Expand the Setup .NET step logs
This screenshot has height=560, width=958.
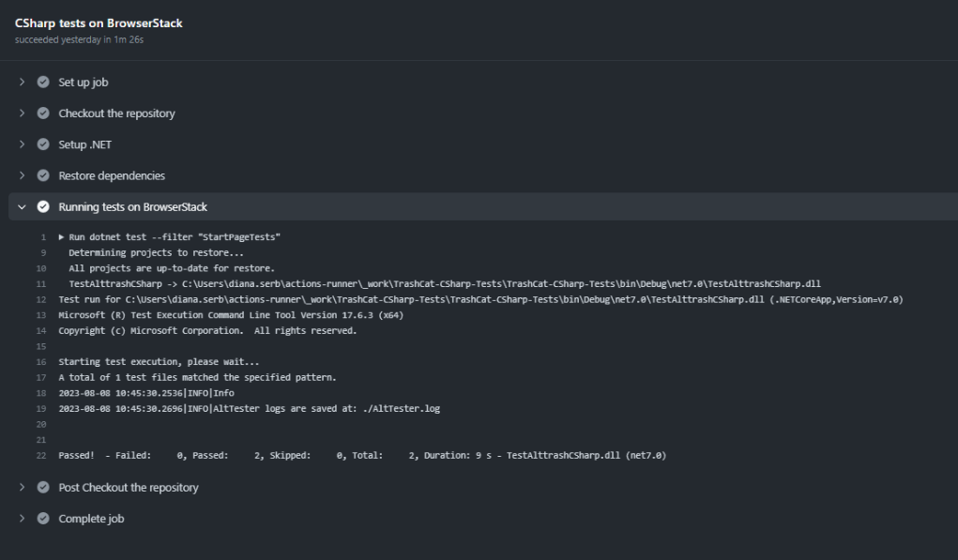(22, 144)
